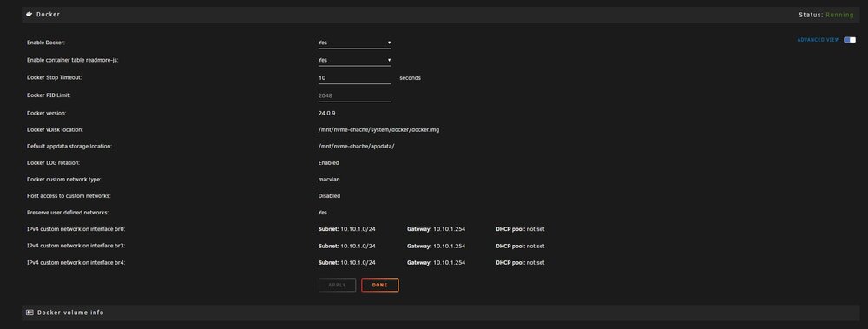This screenshot has height=329, width=868.
Task: Click the Docker volume info icon
Action: pyautogui.click(x=30, y=313)
